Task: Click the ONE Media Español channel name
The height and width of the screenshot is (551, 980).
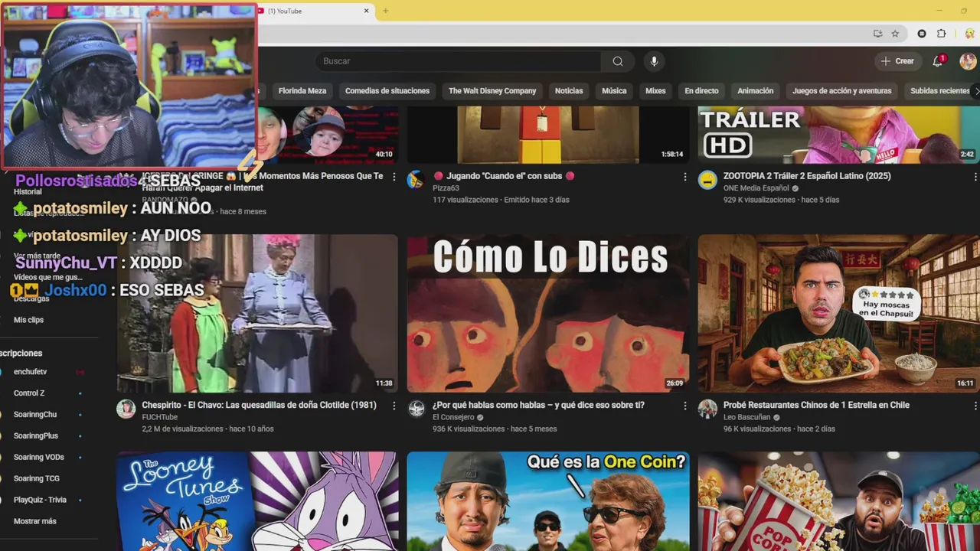Action: point(756,188)
